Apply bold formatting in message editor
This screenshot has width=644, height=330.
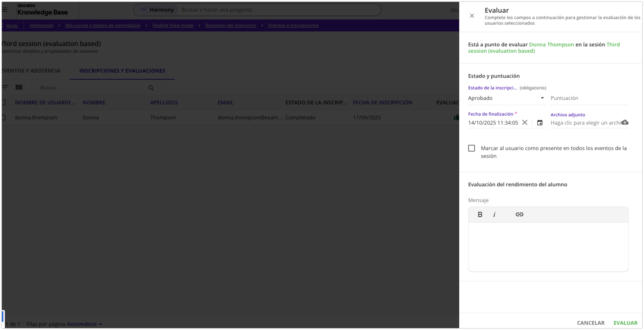pyautogui.click(x=480, y=214)
